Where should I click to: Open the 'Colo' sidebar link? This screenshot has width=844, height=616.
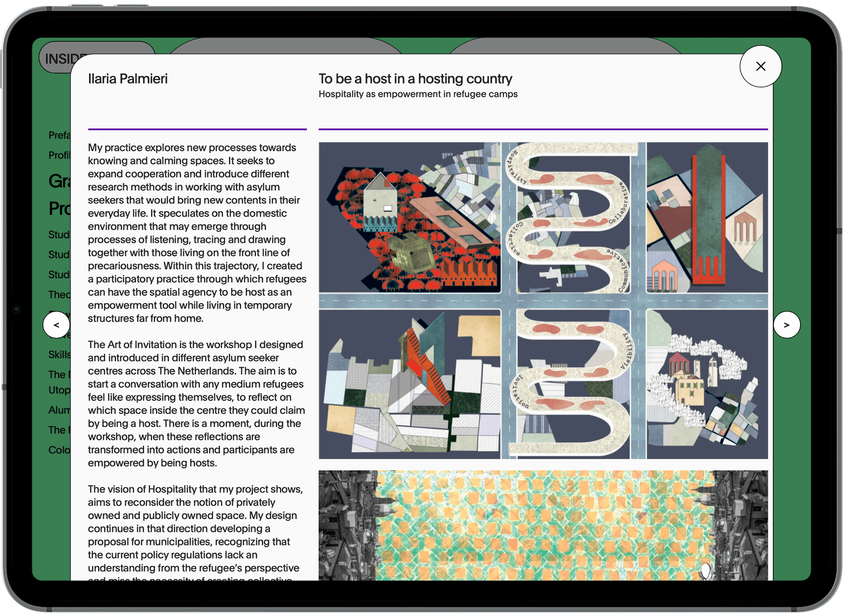click(x=59, y=450)
